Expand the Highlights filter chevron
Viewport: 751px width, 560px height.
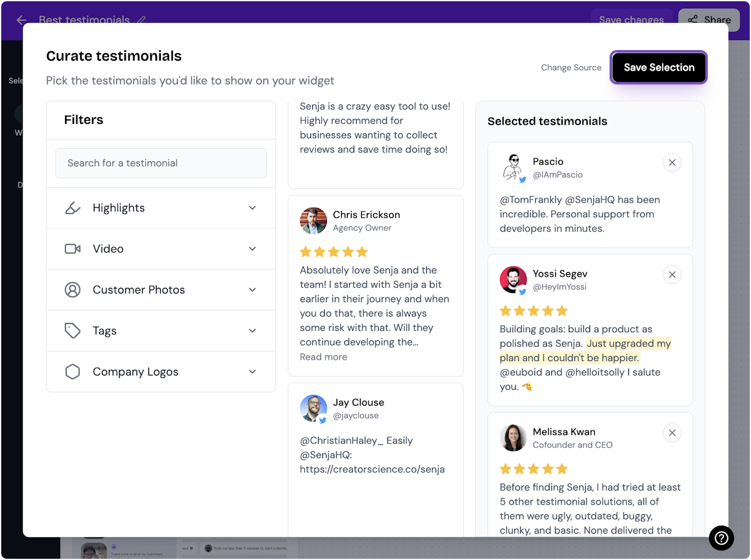[252, 208]
